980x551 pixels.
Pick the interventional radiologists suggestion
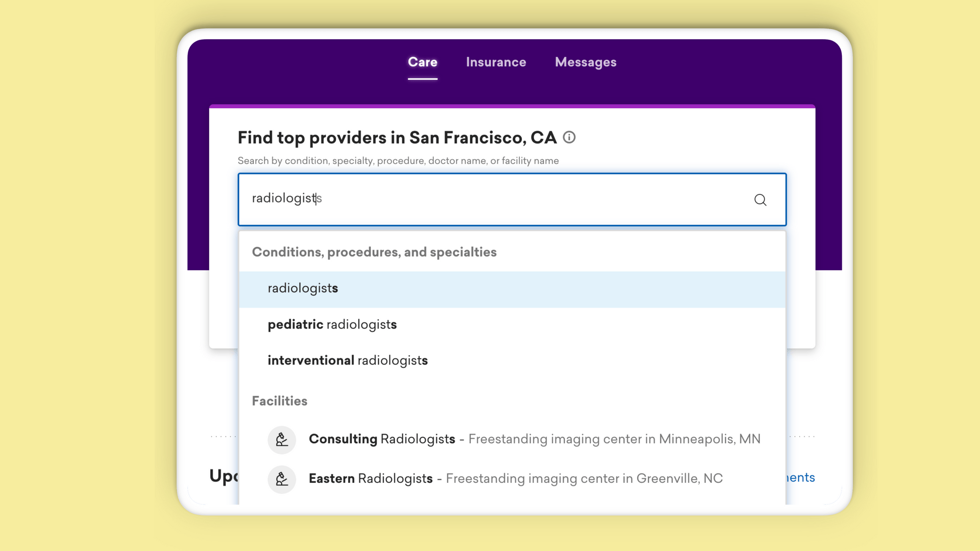[347, 360]
